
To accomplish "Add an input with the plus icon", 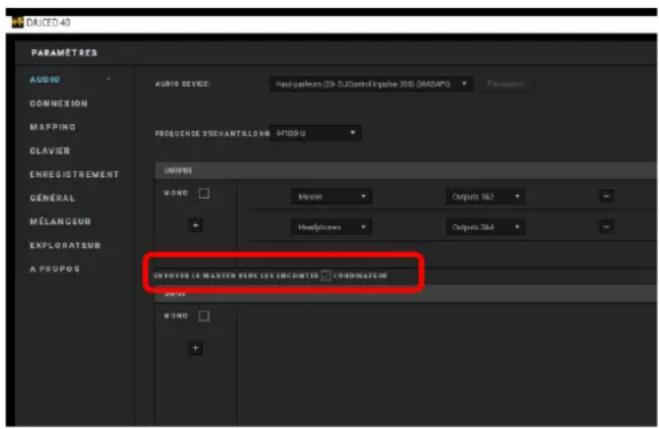I will coord(195,348).
